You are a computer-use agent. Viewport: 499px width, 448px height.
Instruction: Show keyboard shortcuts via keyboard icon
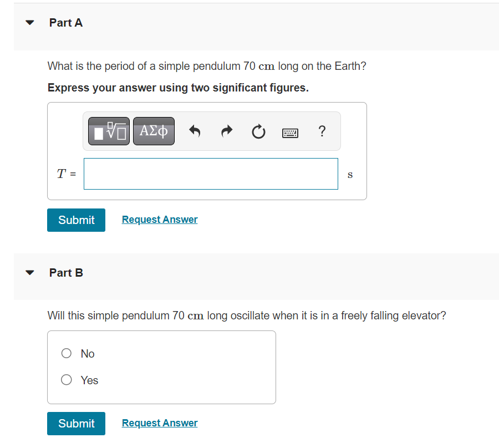(290, 133)
